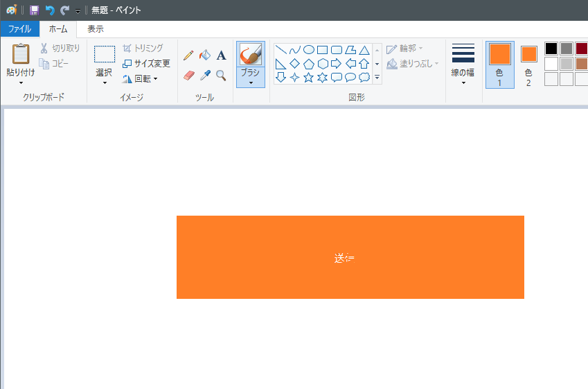Screen dimensions: 588x389
Task: Undo the last action in title bar
Action: tap(49, 10)
